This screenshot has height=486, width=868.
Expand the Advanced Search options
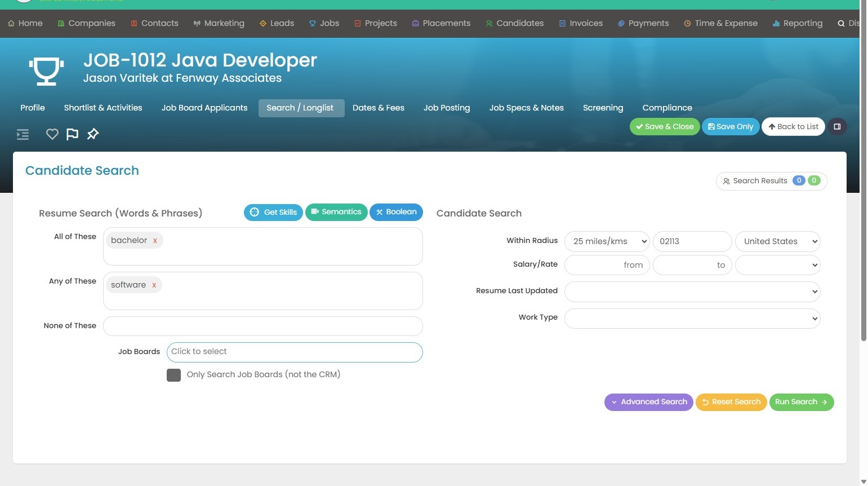click(x=648, y=402)
